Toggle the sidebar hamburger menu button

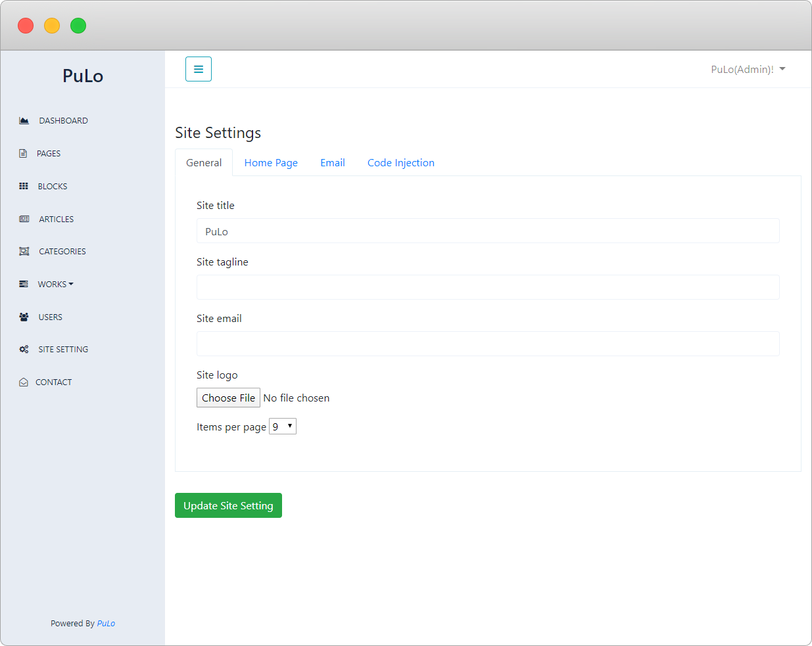click(x=198, y=68)
